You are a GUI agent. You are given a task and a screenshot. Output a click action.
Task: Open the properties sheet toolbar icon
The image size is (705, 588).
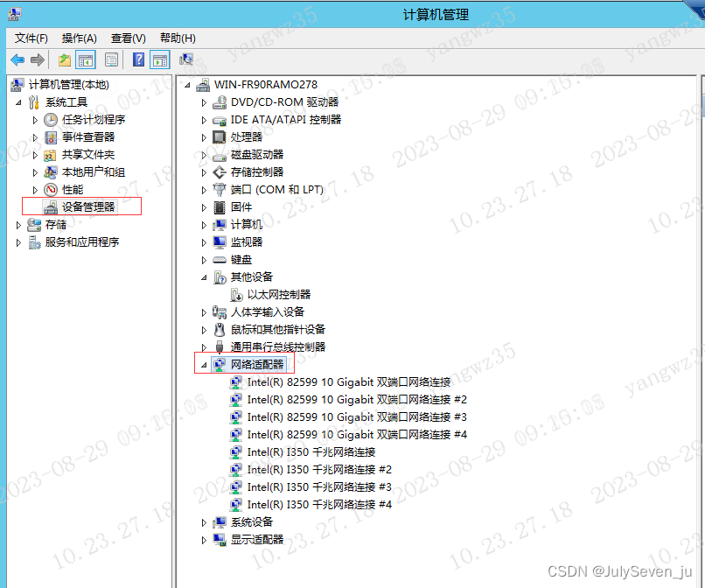tap(111, 59)
